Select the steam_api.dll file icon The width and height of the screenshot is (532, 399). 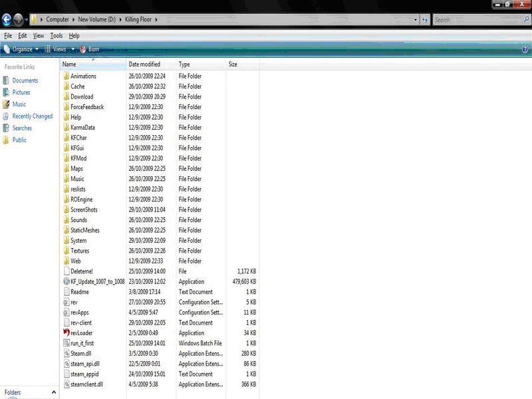(x=66, y=364)
